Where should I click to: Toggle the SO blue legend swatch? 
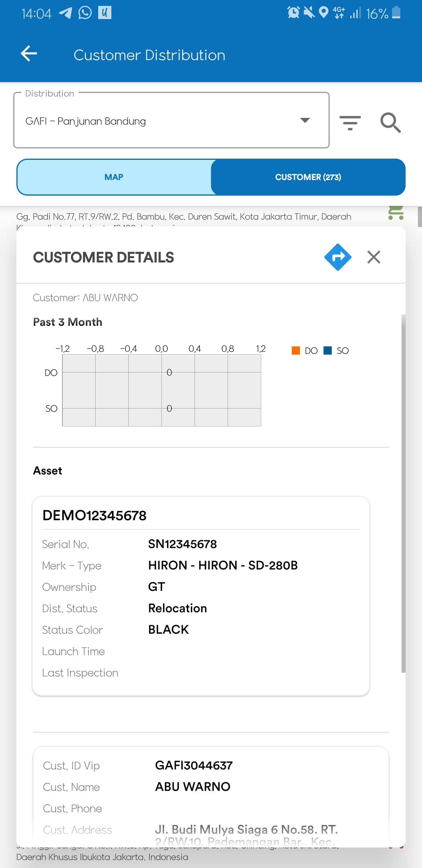(x=327, y=350)
